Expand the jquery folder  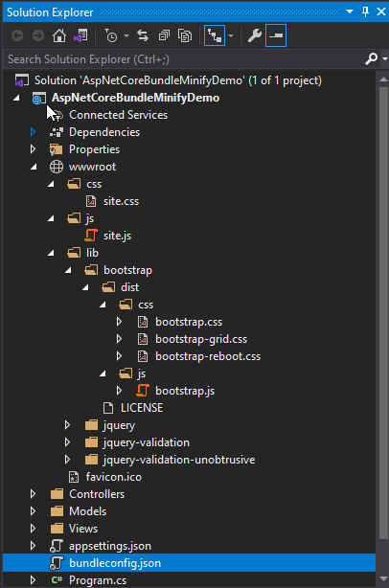coord(67,425)
